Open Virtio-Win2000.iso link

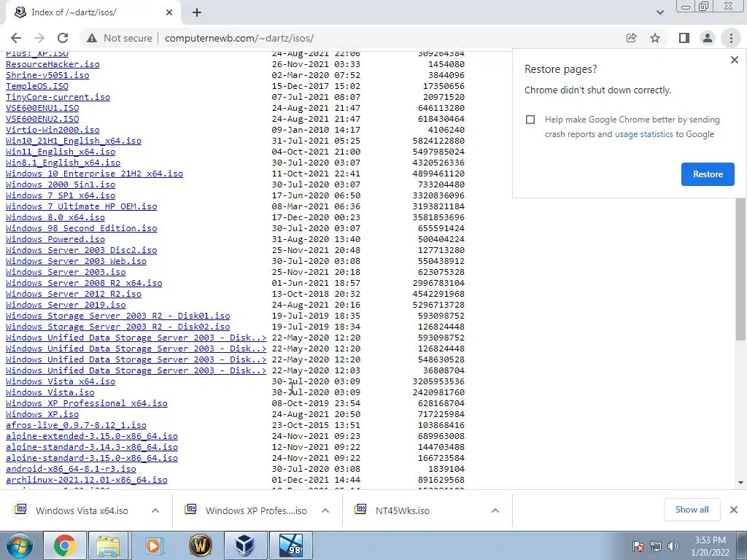coord(53,130)
